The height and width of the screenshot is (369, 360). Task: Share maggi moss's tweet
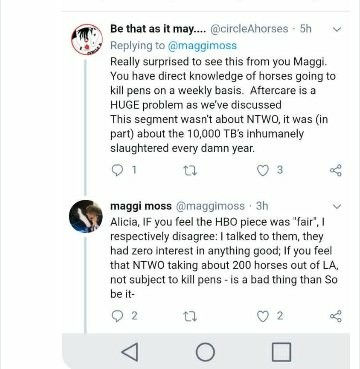click(x=336, y=316)
